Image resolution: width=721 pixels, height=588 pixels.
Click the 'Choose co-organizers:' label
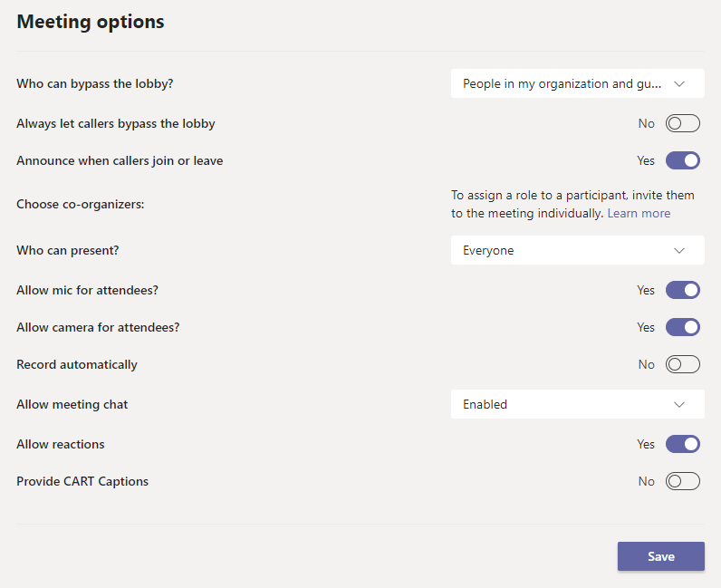tap(81, 204)
